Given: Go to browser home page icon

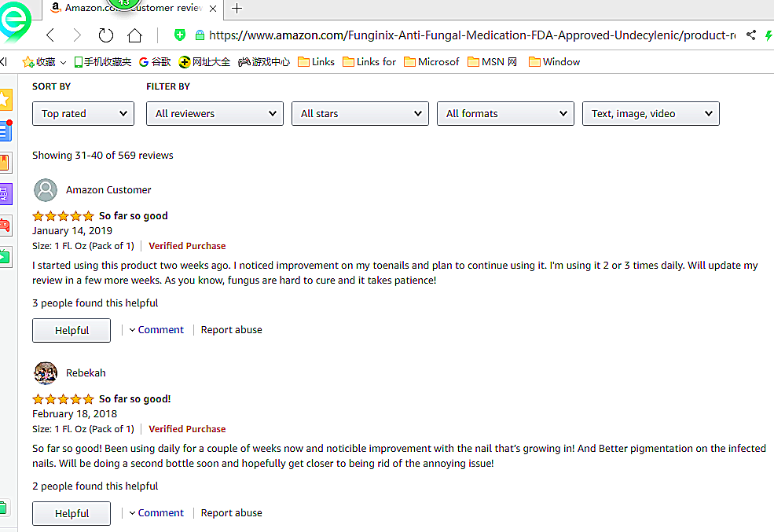Looking at the screenshot, I should point(134,35).
